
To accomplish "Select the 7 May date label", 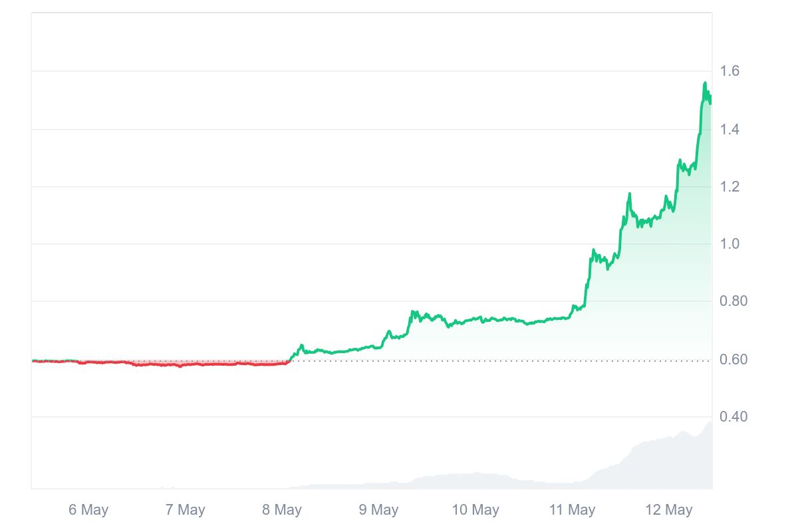I will pos(185,510).
